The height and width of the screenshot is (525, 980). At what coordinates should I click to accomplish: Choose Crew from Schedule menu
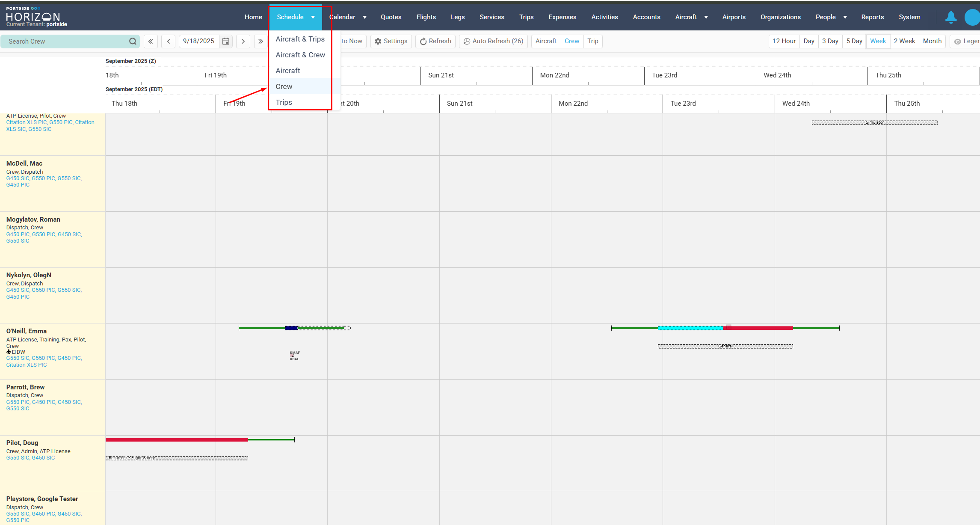pyautogui.click(x=284, y=86)
